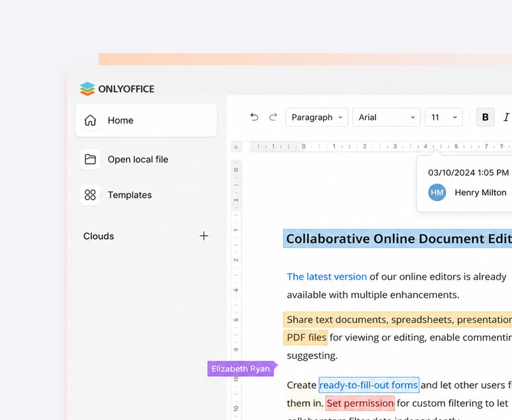
Task: Redo the last action
Action: coord(273,117)
